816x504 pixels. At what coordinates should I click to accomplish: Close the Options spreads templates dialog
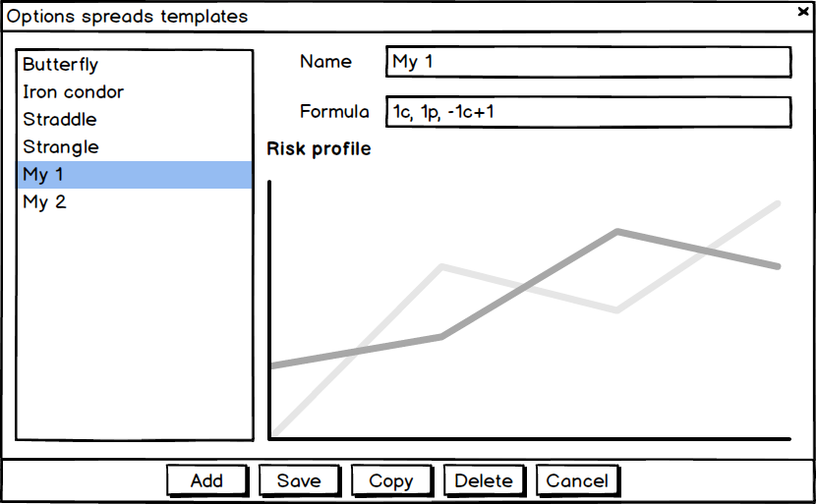(803, 13)
